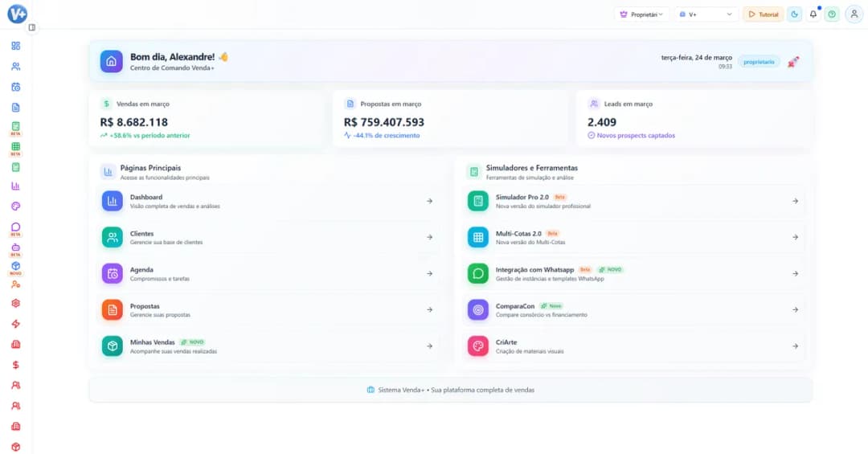Expand the V+ company selector dropdown
The height and width of the screenshot is (454, 868).
pos(706,14)
